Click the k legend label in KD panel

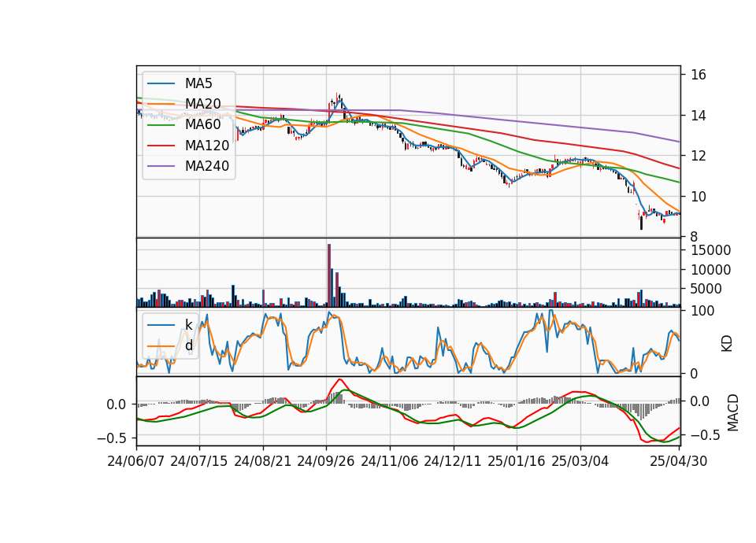pyautogui.click(x=188, y=325)
